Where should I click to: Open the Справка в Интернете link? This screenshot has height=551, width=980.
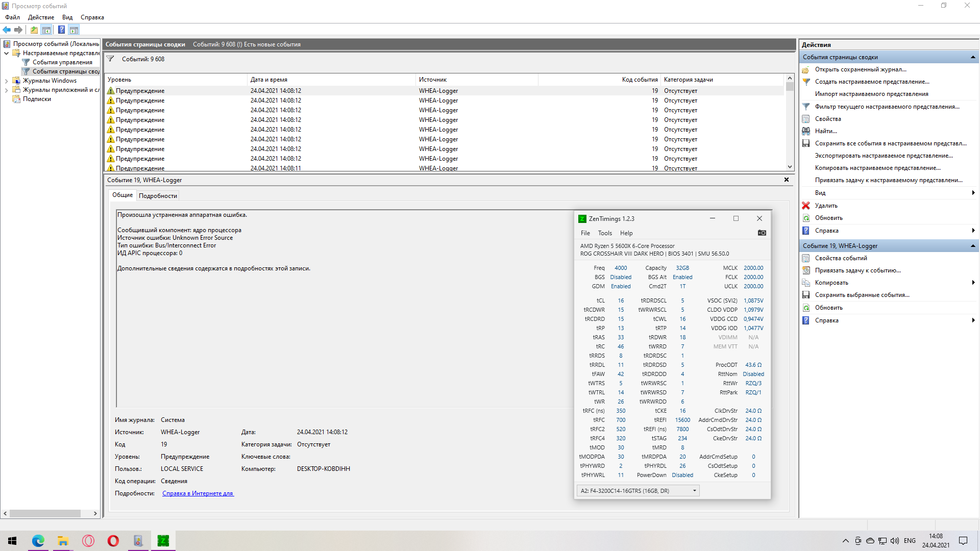tap(198, 493)
